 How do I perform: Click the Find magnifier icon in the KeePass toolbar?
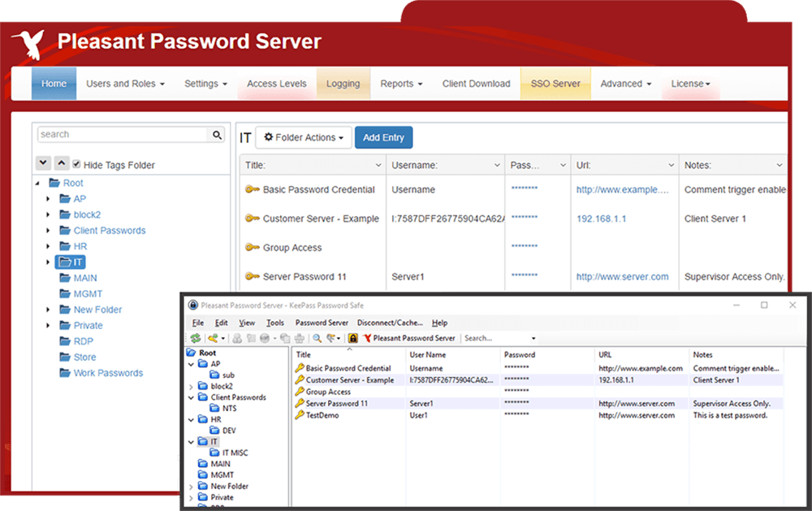[317, 339]
